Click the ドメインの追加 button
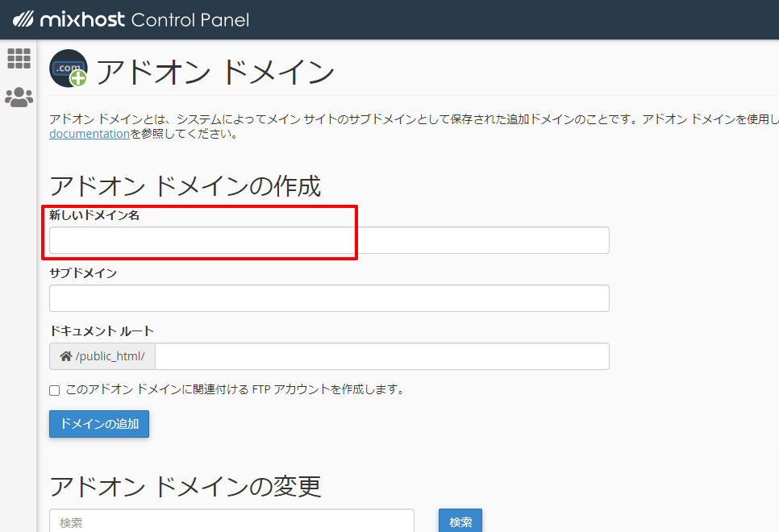The image size is (779, 532). pos(99,424)
